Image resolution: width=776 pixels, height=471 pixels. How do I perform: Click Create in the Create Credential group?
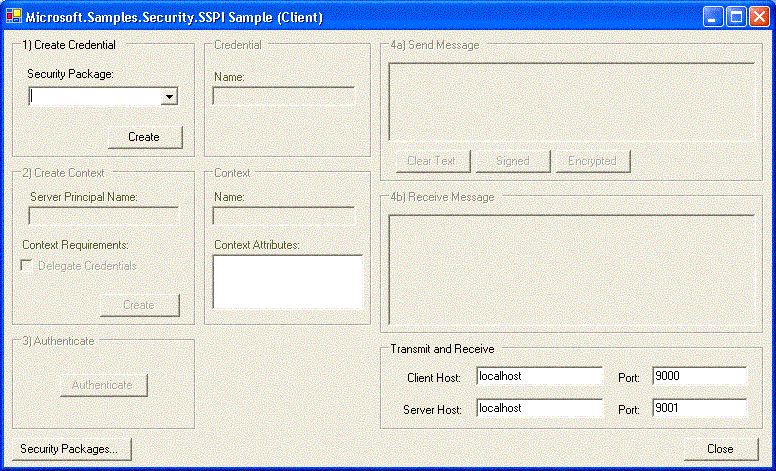point(145,137)
